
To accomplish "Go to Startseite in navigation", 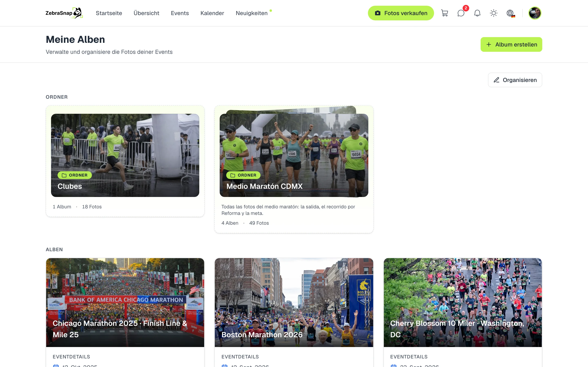I will (109, 13).
